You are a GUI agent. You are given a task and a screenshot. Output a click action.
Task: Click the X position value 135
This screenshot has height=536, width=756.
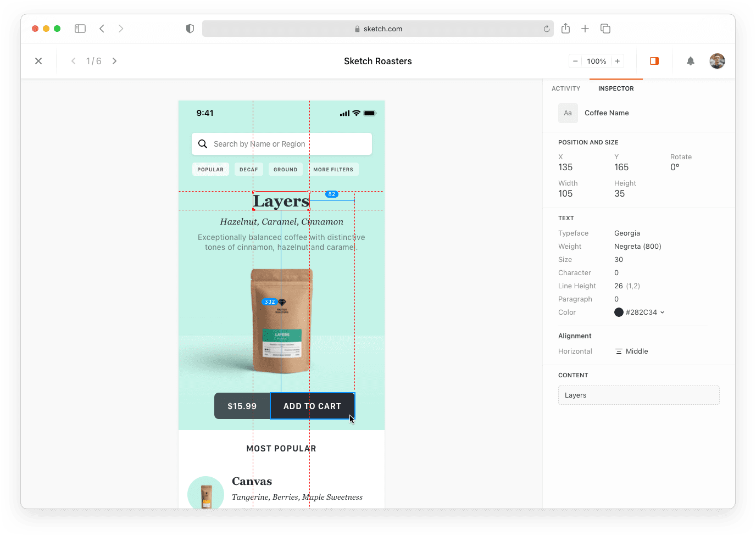565,168
